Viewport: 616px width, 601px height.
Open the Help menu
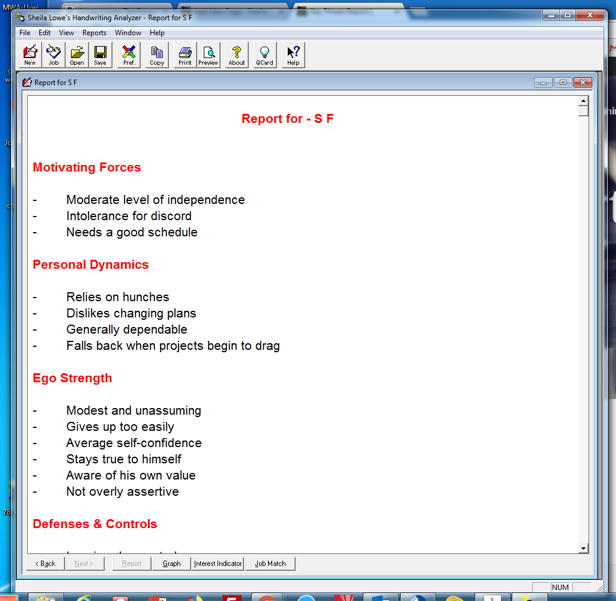click(x=157, y=33)
